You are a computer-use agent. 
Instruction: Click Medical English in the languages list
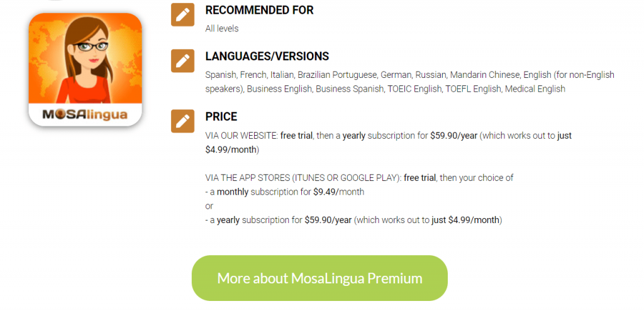tap(535, 89)
